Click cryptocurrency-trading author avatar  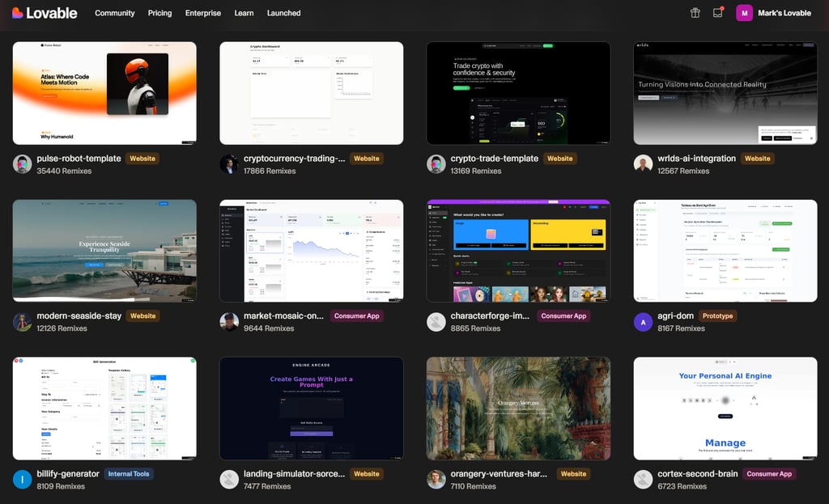[229, 164]
